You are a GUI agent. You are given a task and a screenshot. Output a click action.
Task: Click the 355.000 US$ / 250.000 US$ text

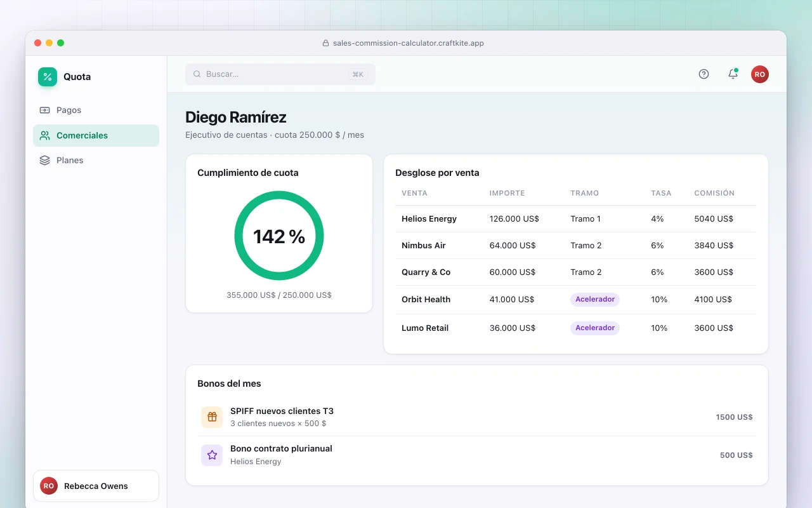pyautogui.click(x=279, y=295)
